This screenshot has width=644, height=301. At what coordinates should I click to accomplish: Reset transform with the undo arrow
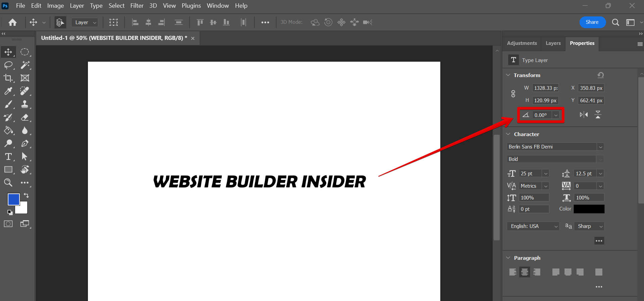tap(600, 75)
